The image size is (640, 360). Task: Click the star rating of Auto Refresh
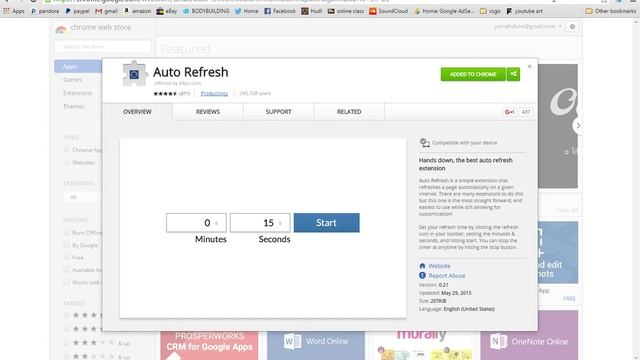click(165, 93)
